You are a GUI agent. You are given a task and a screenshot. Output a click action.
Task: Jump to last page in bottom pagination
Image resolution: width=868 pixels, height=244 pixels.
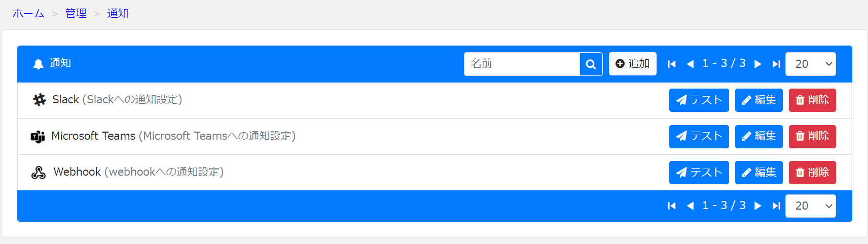(x=776, y=206)
